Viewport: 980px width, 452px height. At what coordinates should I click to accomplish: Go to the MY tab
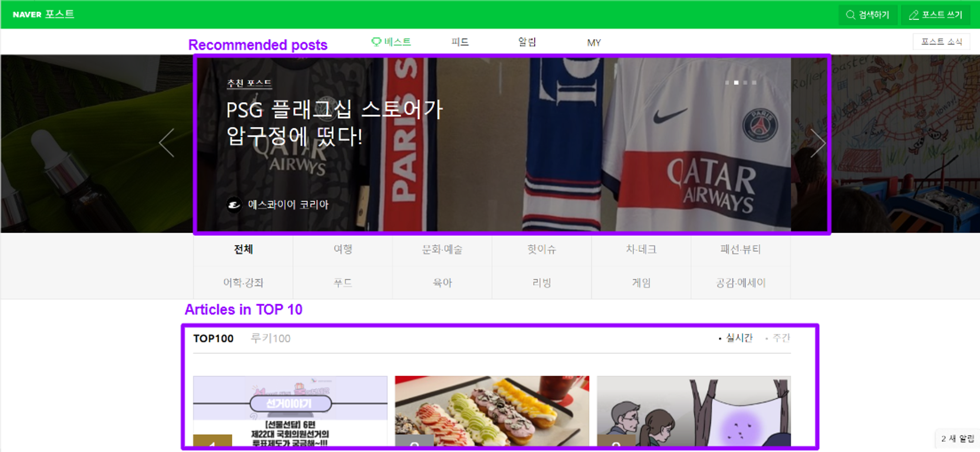[594, 43]
